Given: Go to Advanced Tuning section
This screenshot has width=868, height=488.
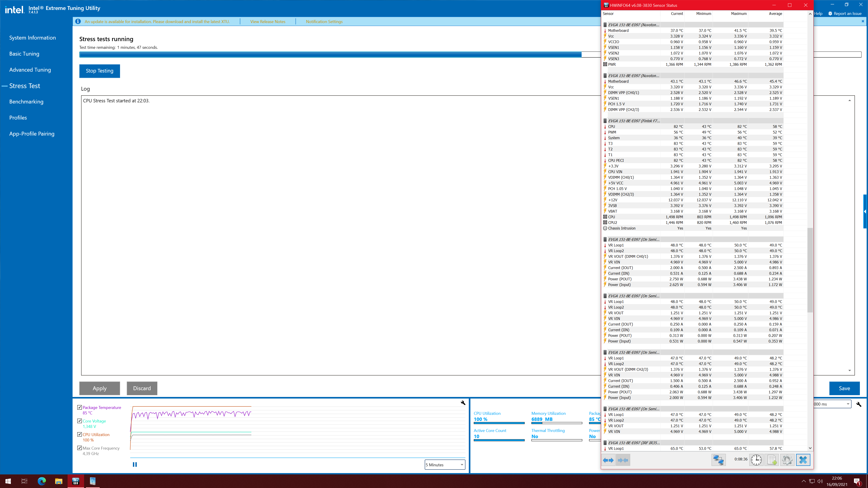Looking at the screenshot, I should point(30,70).
